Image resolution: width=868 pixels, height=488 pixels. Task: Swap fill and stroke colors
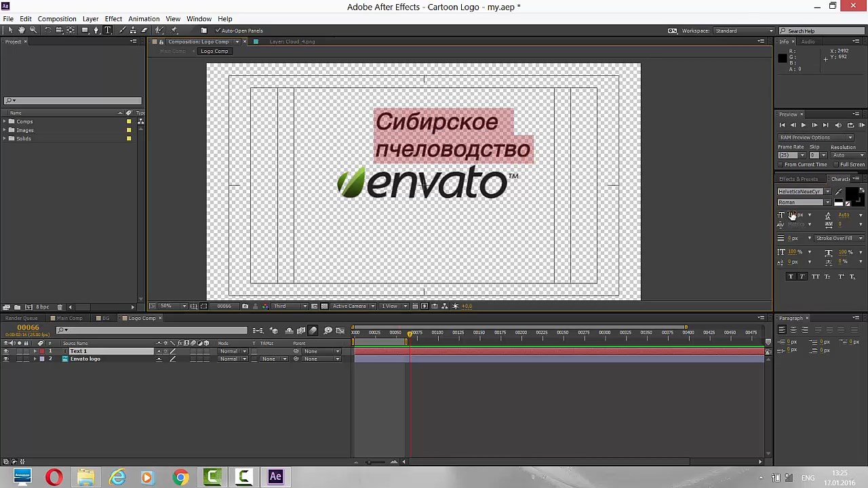[862, 189]
